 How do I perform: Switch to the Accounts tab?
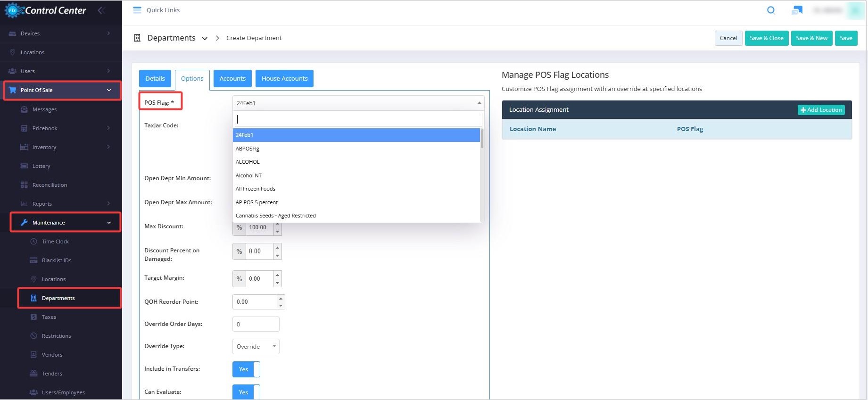tap(232, 79)
